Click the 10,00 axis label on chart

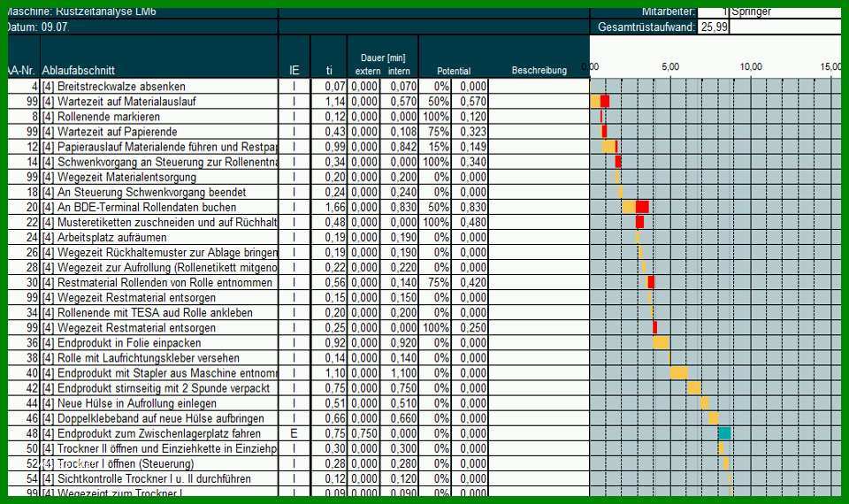[751, 66]
